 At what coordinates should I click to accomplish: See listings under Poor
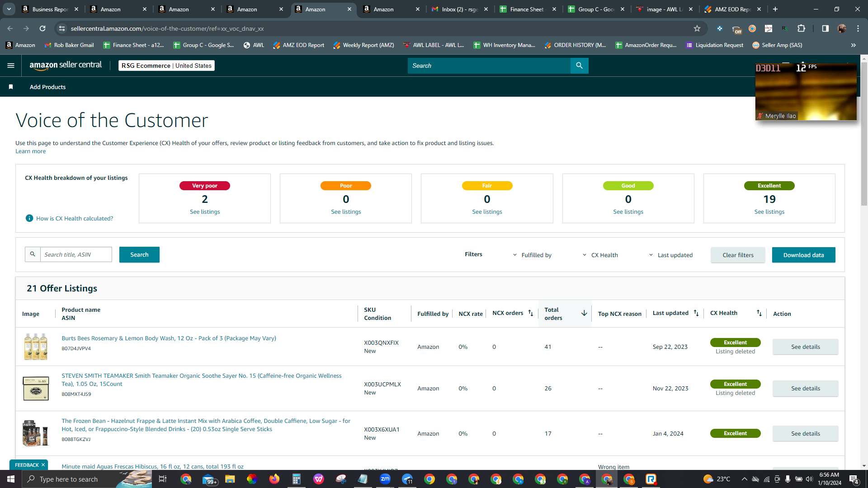346,211
